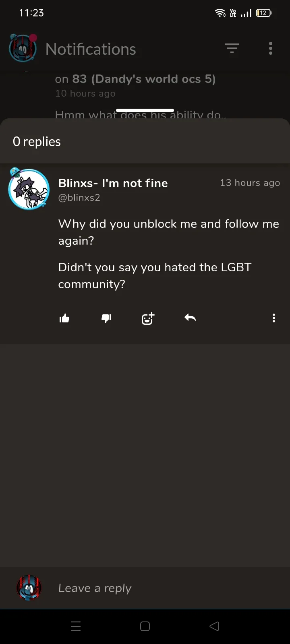The image size is (290, 644).
Task: Tap the 13 hours ago timestamp
Action: 250,183
